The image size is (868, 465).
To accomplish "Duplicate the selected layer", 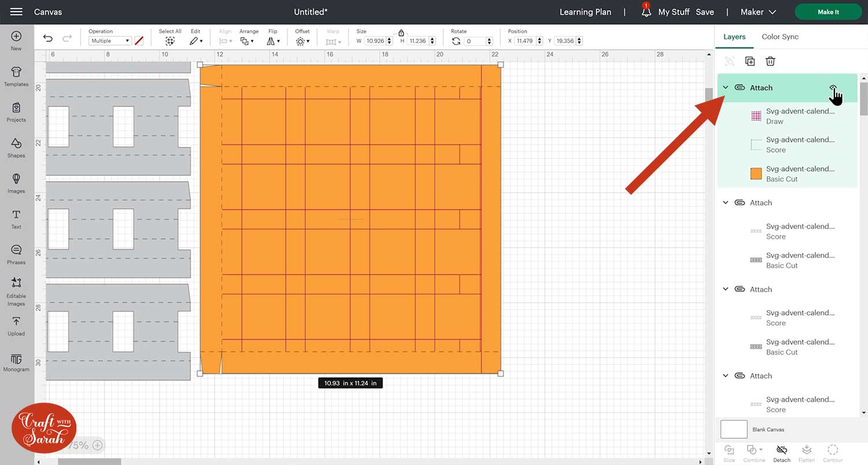I will [x=750, y=61].
